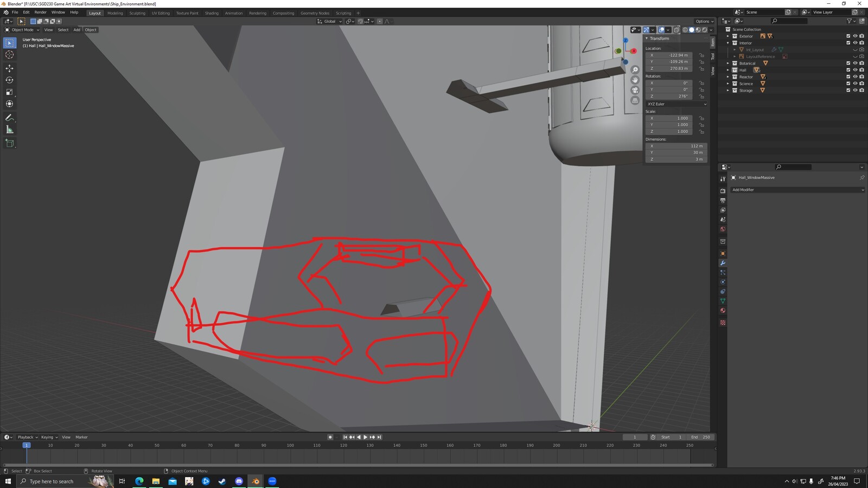This screenshot has width=868, height=488.
Task: Uncheck the Exterior collection exclude checkbox
Action: click(x=848, y=36)
